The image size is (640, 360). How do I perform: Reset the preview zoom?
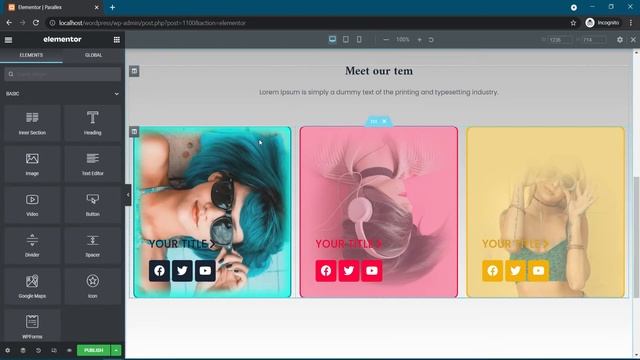(431, 40)
